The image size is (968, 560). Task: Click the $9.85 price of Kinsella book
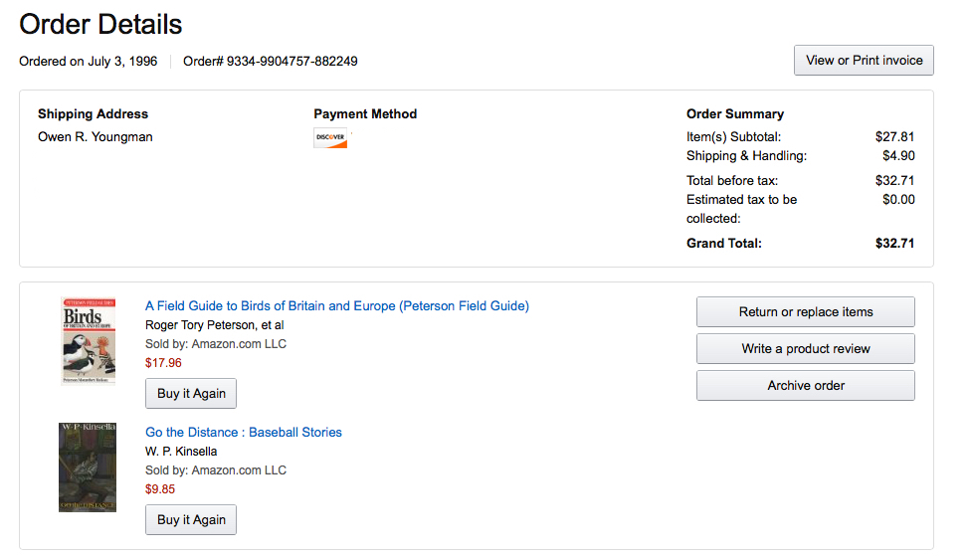coord(160,489)
